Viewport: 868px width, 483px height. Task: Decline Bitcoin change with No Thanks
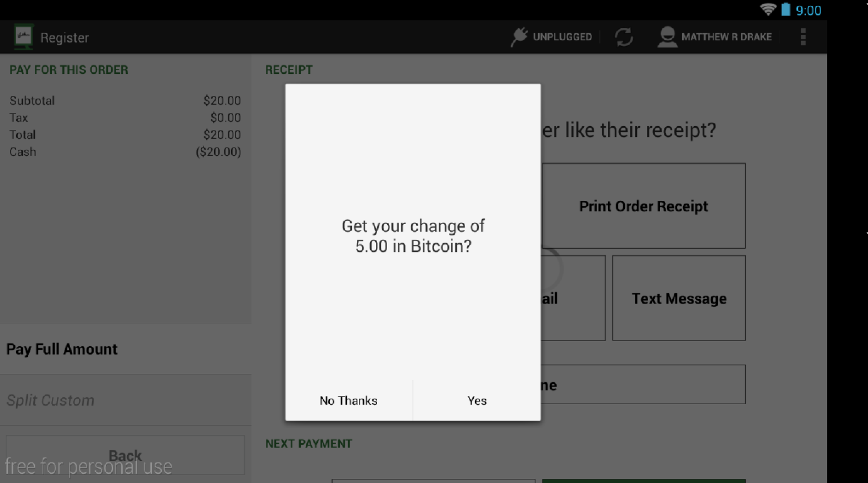tap(349, 400)
